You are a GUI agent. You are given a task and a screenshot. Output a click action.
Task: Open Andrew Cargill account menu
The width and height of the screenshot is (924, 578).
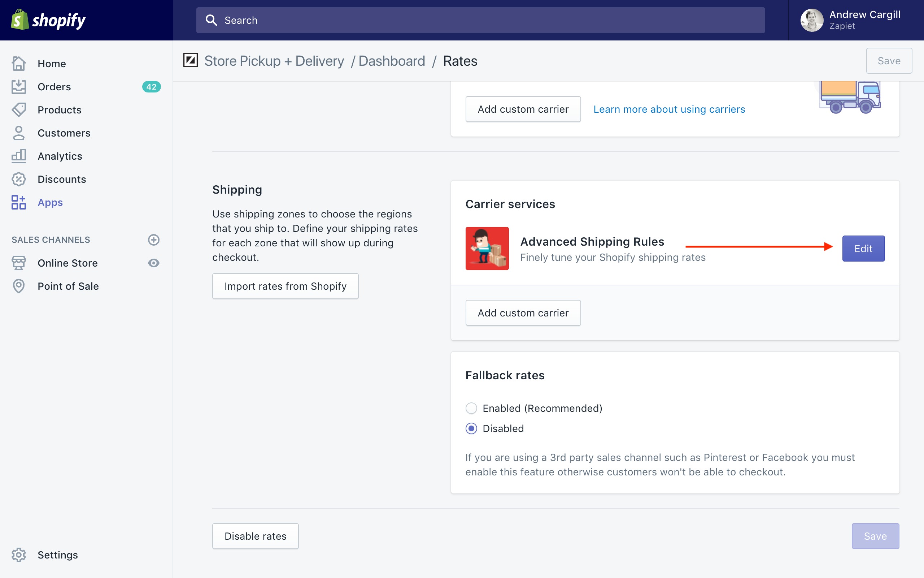coord(855,20)
